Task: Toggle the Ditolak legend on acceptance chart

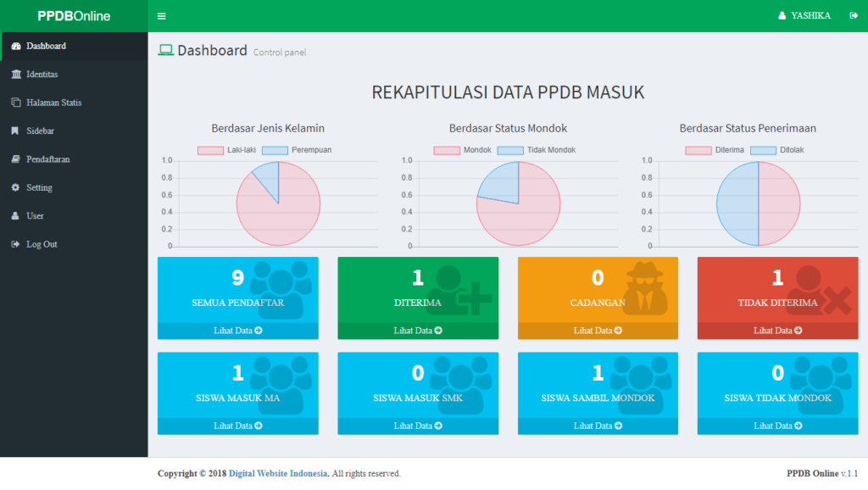Action: 778,149
